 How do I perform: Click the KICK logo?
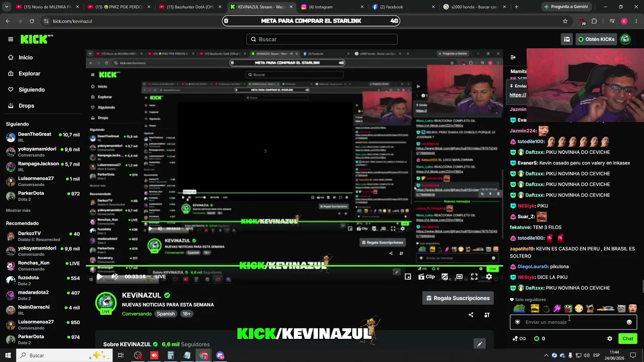pyautogui.click(x=37, y=39)
